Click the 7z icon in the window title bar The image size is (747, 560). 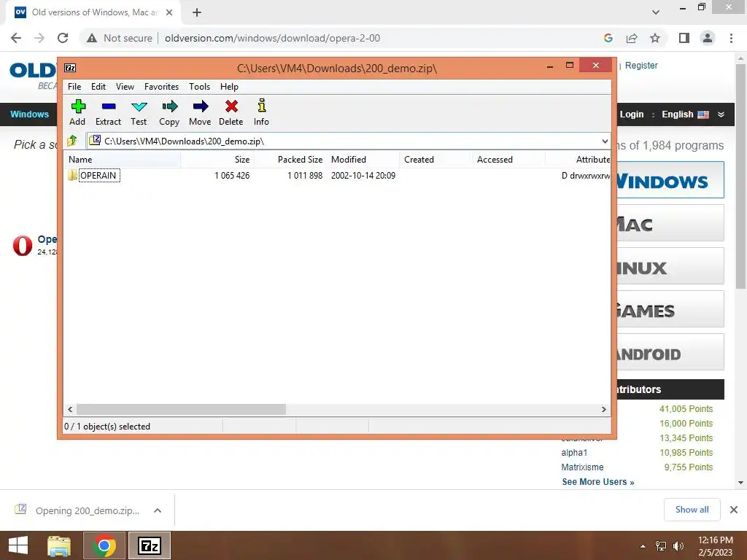70,68
